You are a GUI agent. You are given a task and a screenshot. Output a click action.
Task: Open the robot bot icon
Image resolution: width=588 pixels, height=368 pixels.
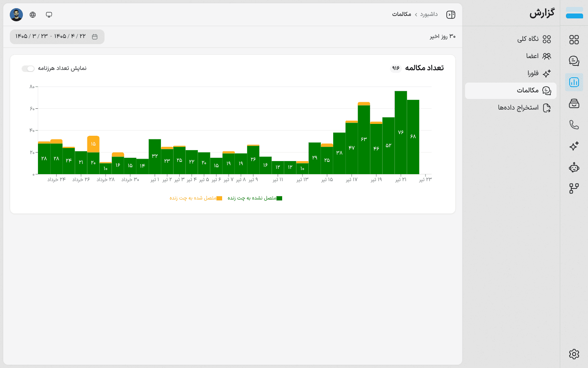click(574, 167)
